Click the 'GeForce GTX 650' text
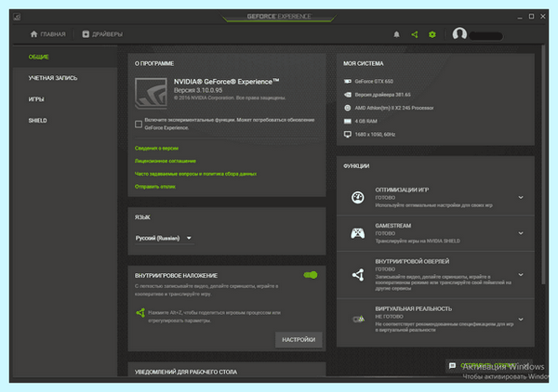This screenshot has width=558, height=392. pyautogui.click(x=374, y=82)
